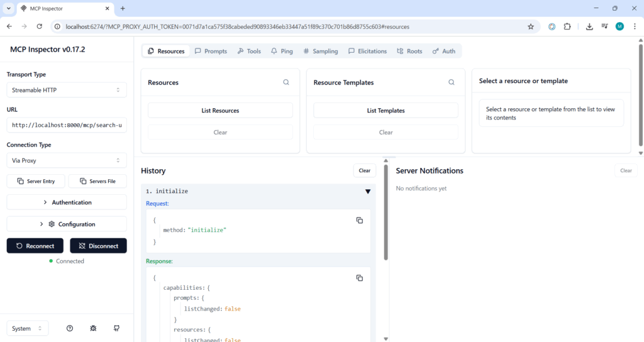The image size is (644, 342).
Task: Open the System theme selector
Action: point(28,328)
